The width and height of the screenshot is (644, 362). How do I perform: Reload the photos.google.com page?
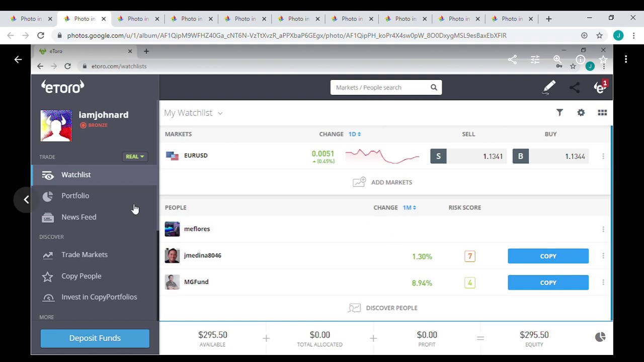[41, 35]
